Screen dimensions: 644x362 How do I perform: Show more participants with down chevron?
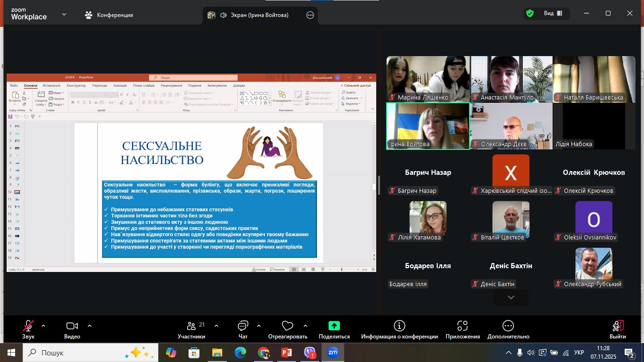511,297
